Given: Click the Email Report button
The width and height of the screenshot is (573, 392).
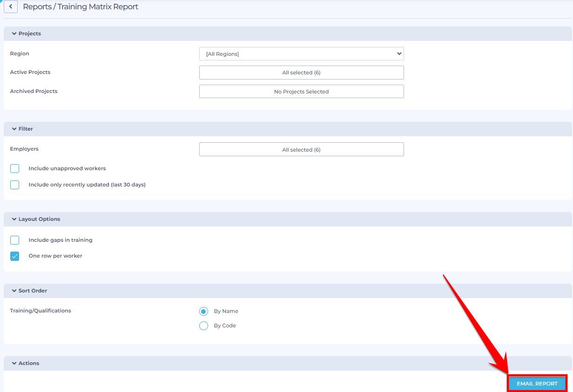Looking at the screenshot, I should click(537, 384).
